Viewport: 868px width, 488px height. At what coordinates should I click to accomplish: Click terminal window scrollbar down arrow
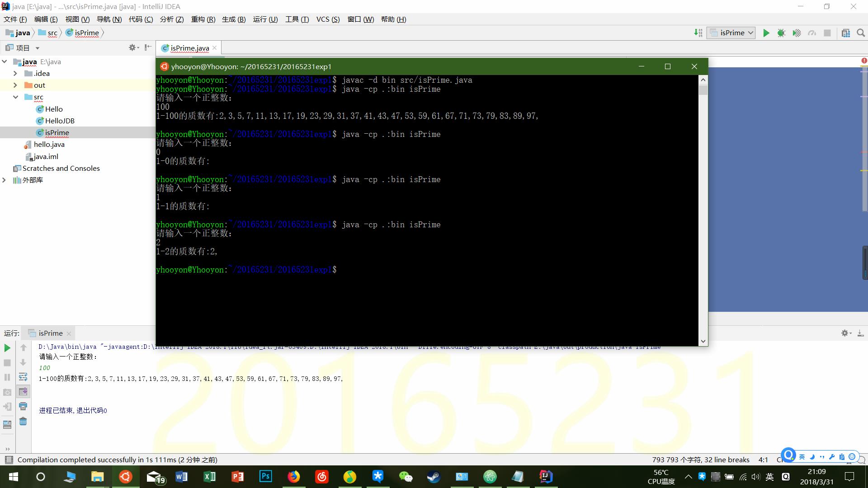pos(703,341)
